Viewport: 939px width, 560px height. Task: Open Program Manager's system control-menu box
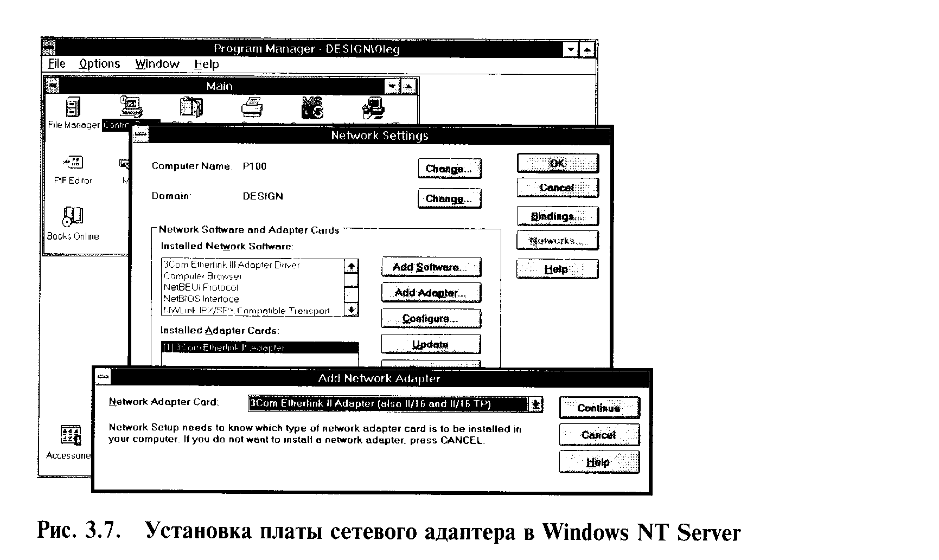tap(49, 49)
